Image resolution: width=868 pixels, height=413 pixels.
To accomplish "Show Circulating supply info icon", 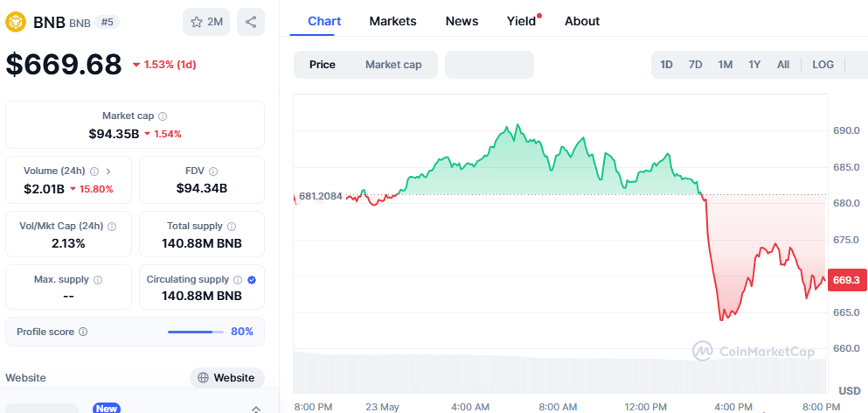I will click(238, 280).
